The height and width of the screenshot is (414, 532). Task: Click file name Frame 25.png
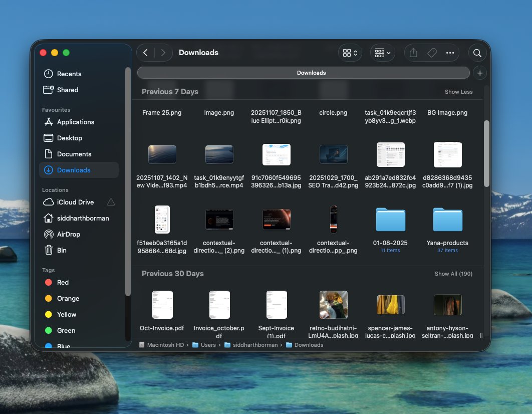coord(162,113)
